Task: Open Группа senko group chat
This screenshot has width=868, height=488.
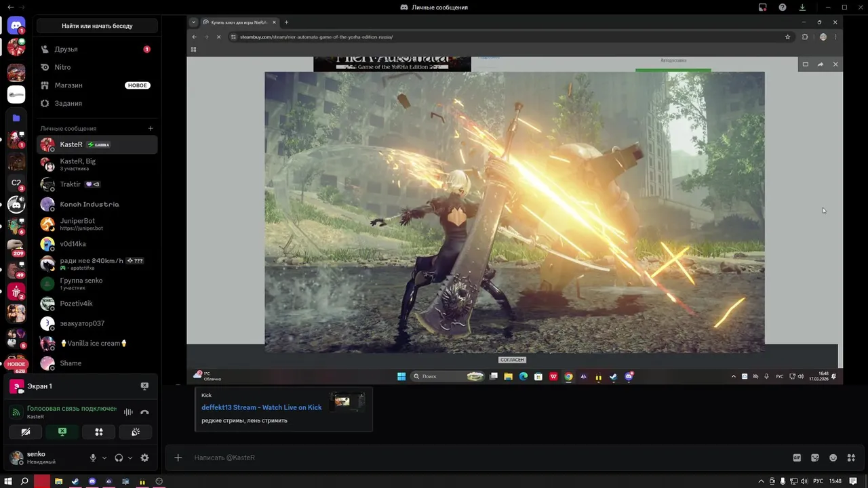Action: (x=97, y=283)
